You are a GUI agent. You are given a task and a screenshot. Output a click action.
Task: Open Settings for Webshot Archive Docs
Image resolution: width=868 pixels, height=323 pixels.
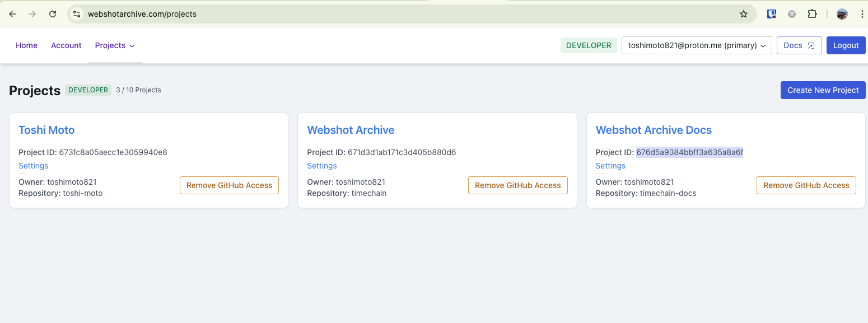pos(610,166)
